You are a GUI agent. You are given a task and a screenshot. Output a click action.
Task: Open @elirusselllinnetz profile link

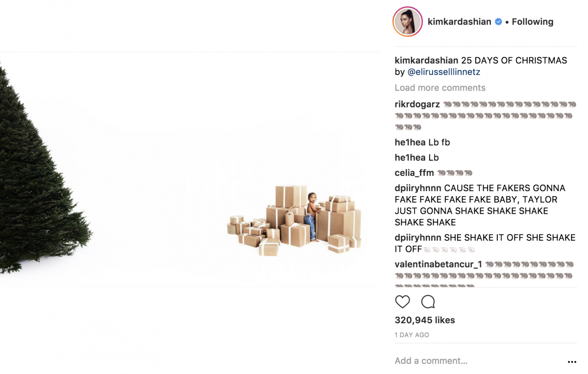(x=444, y=72)
